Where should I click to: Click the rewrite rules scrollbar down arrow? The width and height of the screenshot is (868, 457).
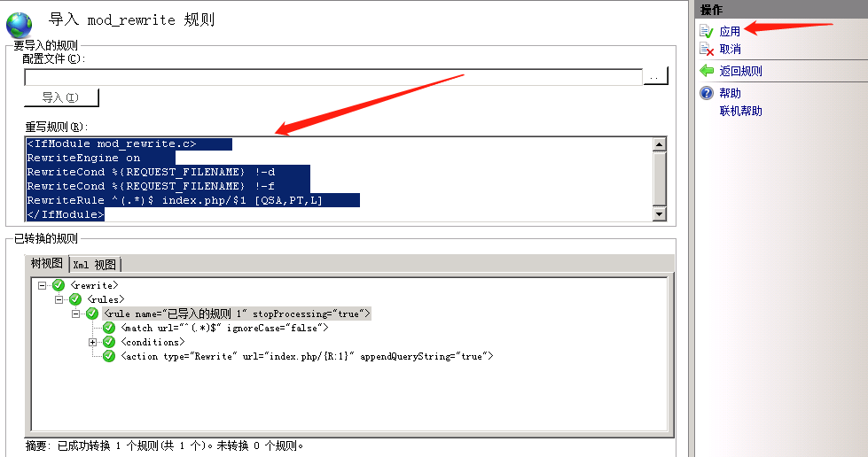pyautogui.click(x=659, y=214)
